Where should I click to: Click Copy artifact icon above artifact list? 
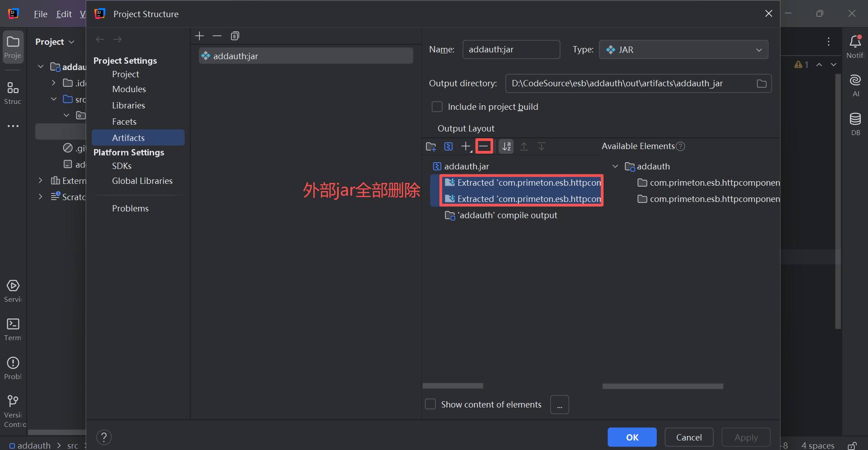click(x=235, y=36)
